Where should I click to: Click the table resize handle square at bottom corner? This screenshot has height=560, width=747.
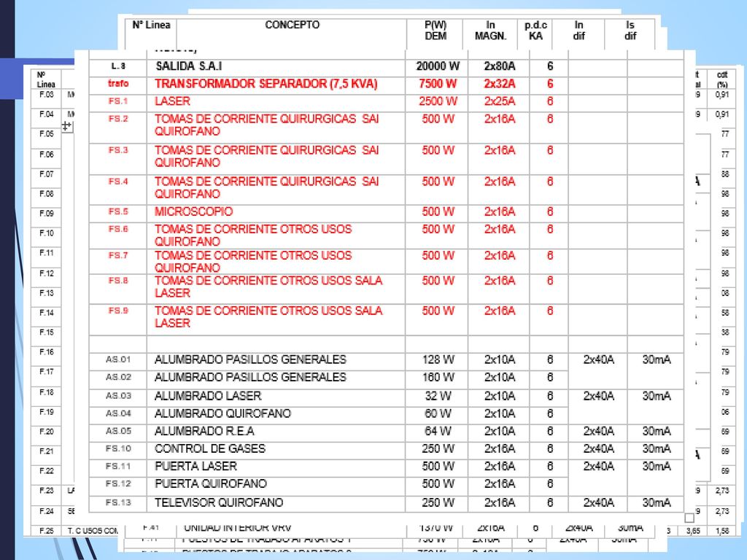tap(689, 518)
